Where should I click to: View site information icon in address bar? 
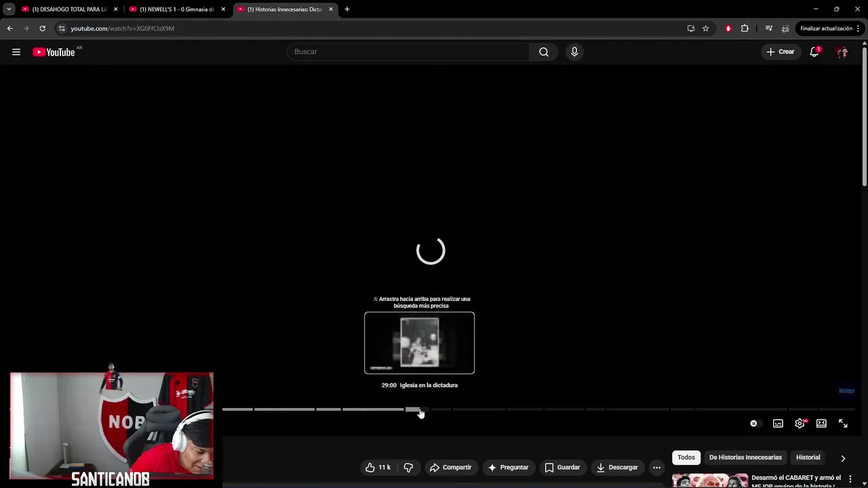[61, 28]
